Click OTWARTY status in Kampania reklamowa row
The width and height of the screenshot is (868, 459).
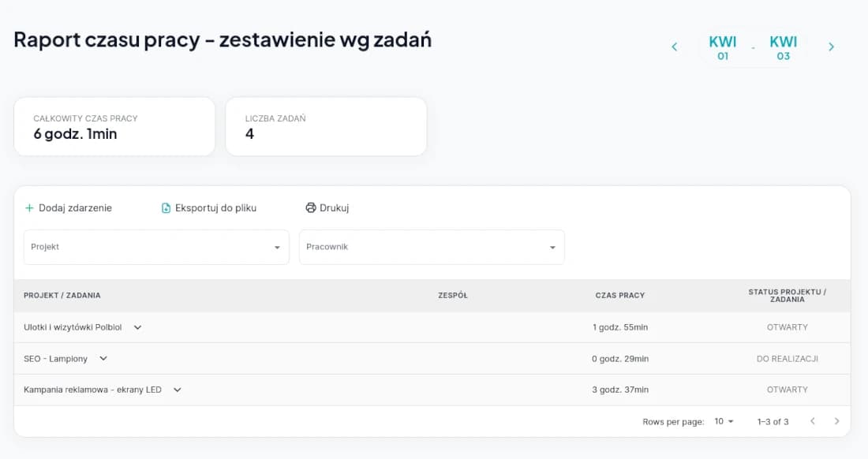coord(788,390)
